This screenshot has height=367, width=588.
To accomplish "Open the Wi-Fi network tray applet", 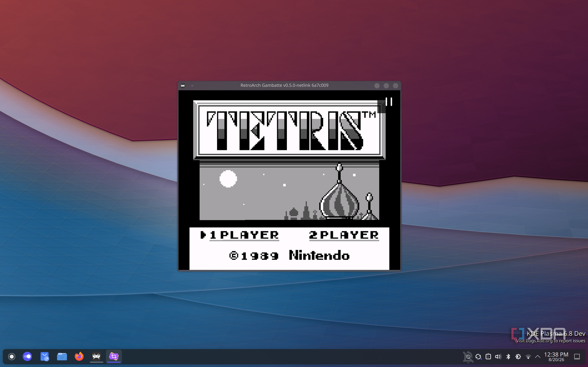I will 528,357.
